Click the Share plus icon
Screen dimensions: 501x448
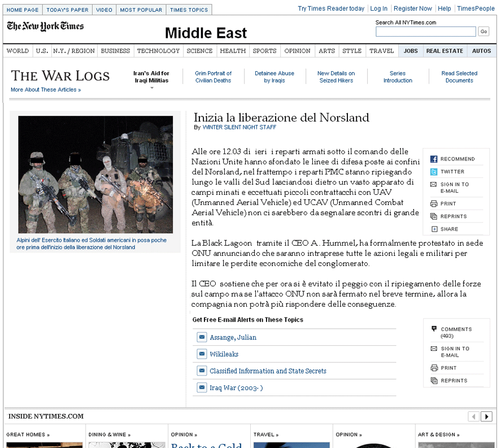pos(434,229)
